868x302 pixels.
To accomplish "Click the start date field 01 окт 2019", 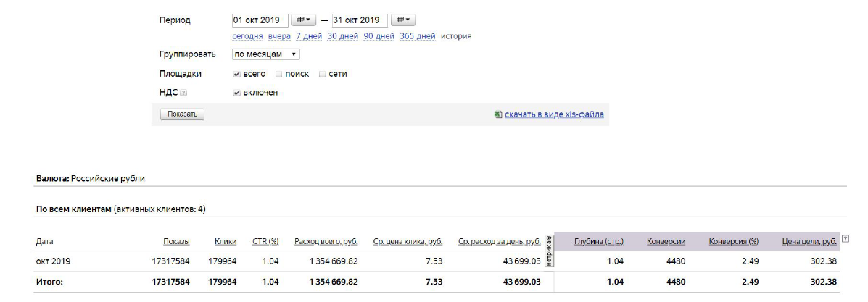I will [260, 20].
